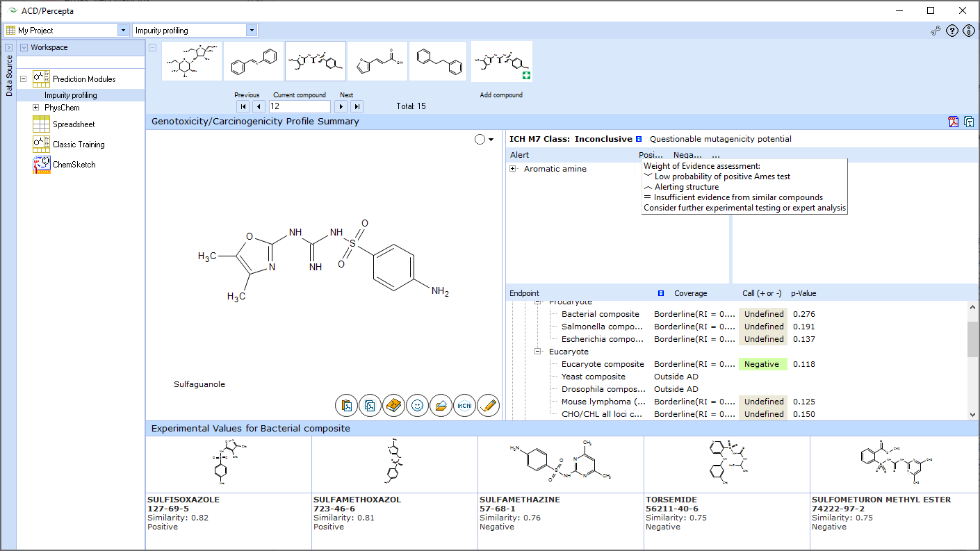Viewport: 980px width, 551px height.
Task: Open the help question mark icon
Action: (952, 31)
